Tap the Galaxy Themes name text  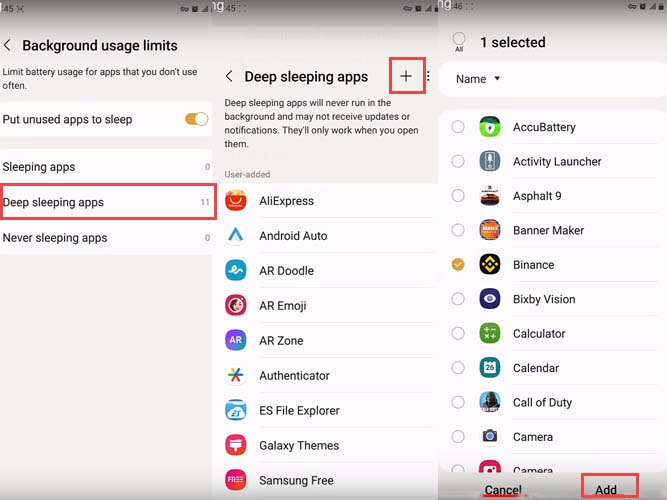pos(299,446)
